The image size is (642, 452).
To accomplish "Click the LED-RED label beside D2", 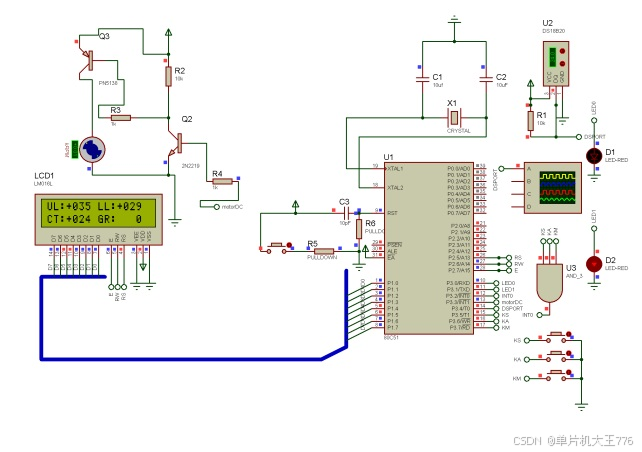I will [x=617, y=268].
